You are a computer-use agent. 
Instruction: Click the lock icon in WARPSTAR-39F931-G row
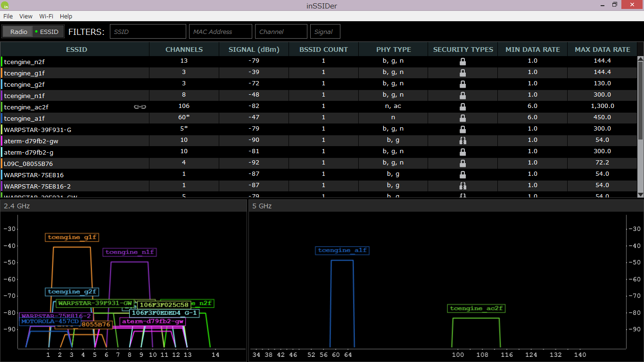(x=463, y=129)
